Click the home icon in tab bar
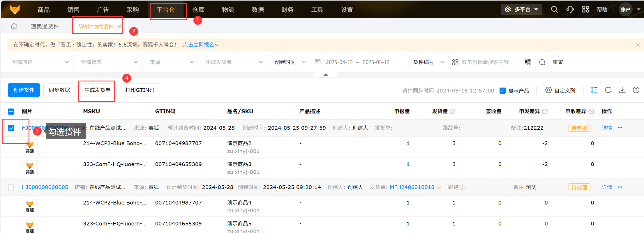This screenshot has width=644, height=233. point(14,26)
